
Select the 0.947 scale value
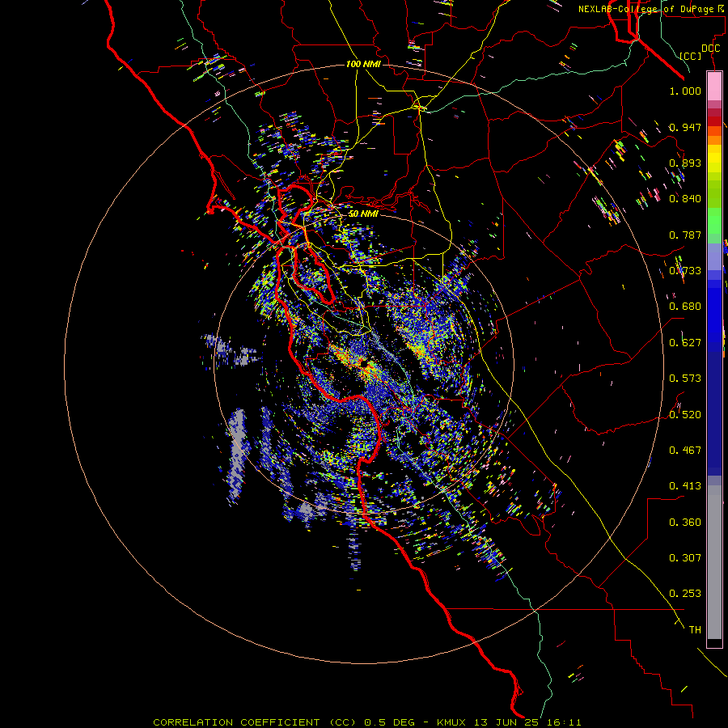[x=685, y=127]
